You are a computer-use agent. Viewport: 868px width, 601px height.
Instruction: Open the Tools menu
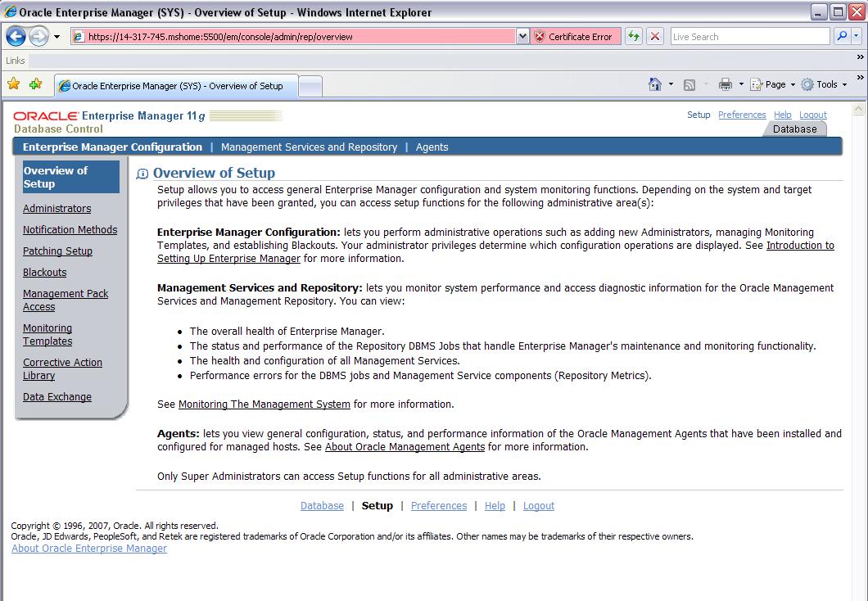tap(824, 84)
